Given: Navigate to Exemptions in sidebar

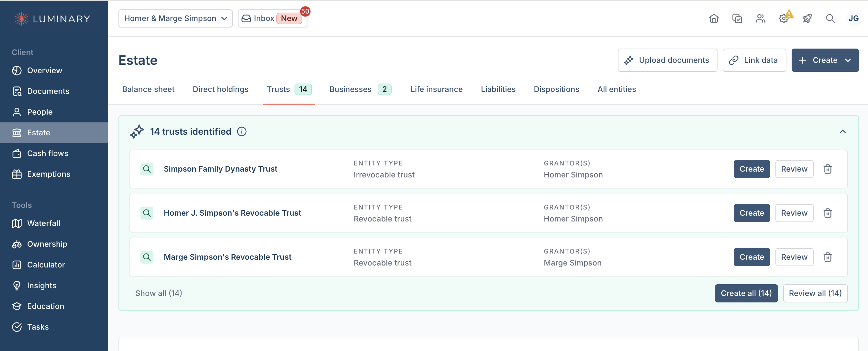Looking at the screenshot, I should click(54, 174).
